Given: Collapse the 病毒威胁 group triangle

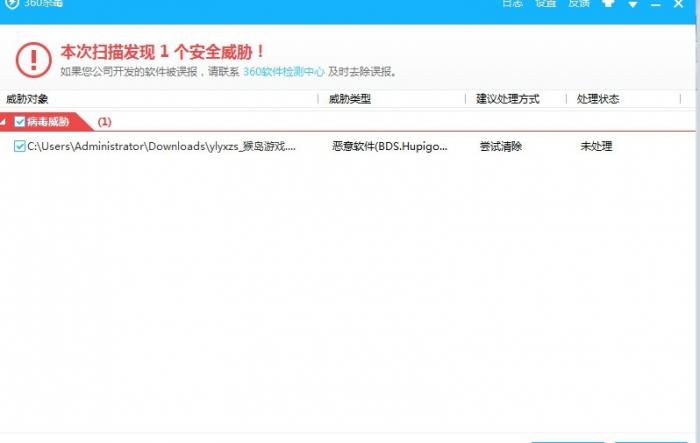Looking at the screenshot, I should [x=3, y=122].
